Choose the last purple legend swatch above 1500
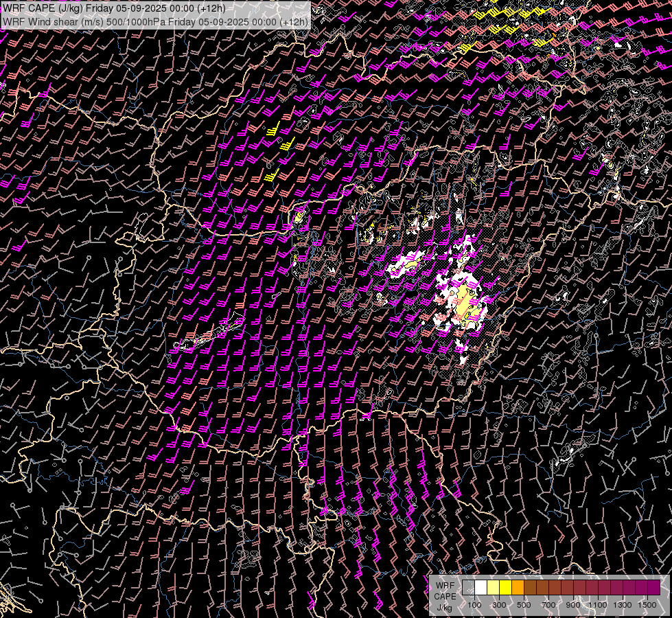 [x=654, y=588]
